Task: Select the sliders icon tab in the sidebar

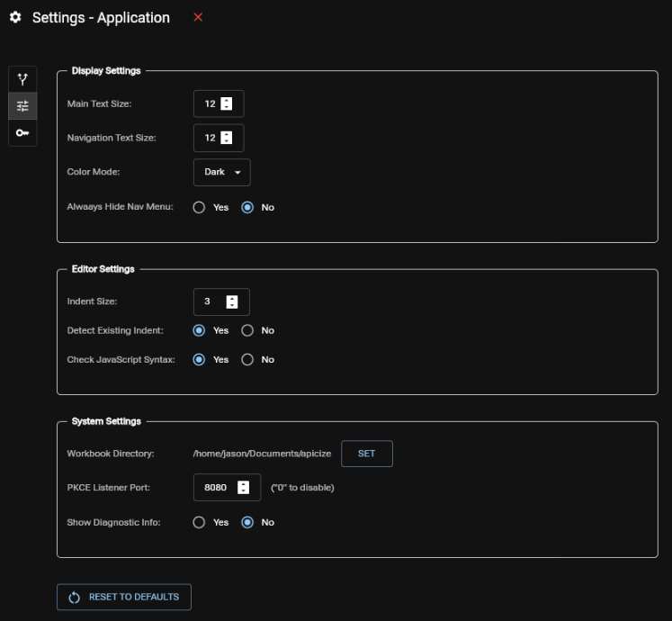Action: coord(22,106)
